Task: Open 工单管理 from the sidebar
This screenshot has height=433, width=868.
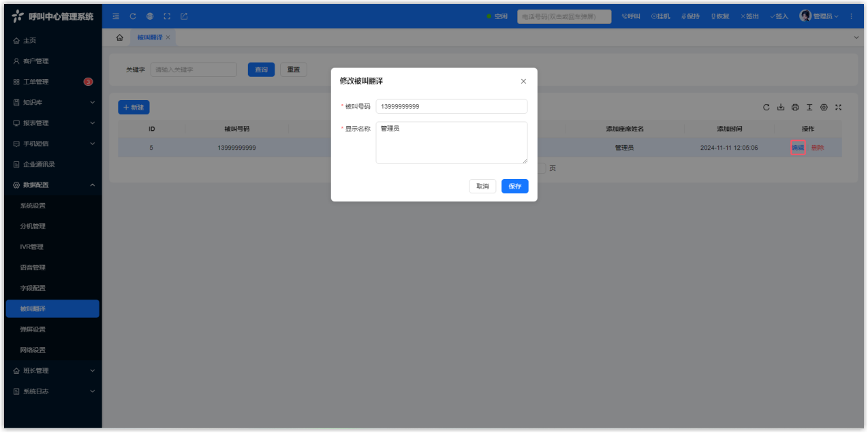Action: coord(36,82)
